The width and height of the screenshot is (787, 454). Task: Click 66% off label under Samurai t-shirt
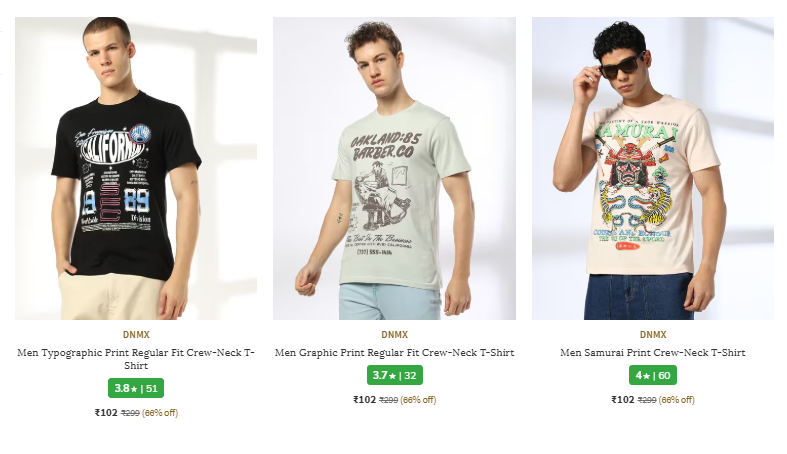[x=676, y=400]
